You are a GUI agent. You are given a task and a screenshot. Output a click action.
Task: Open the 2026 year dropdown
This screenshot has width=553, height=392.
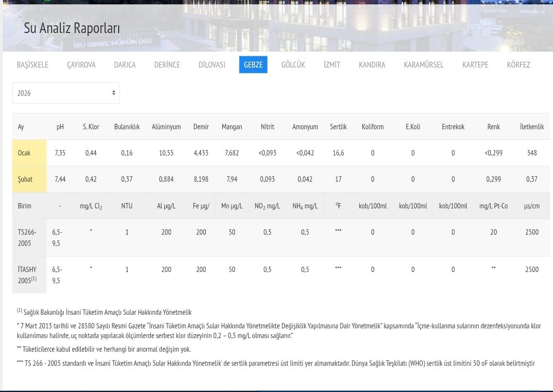66,93
